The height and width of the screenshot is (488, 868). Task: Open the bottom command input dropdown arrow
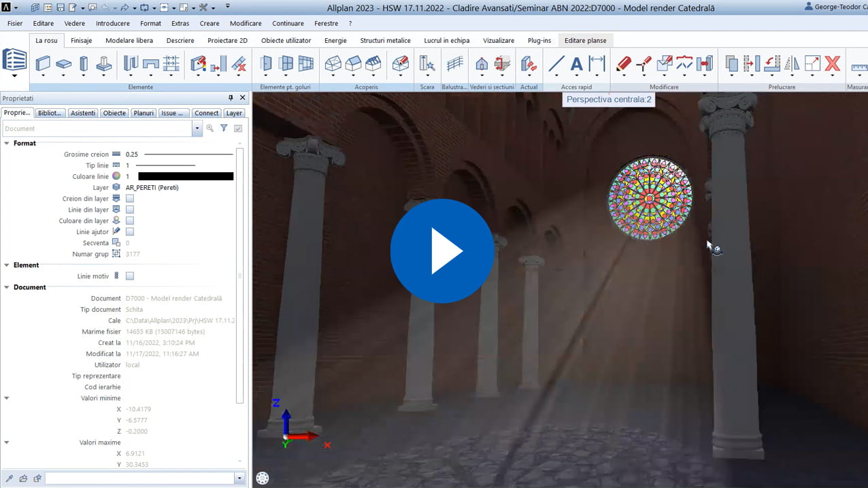(x=239, y=478)
